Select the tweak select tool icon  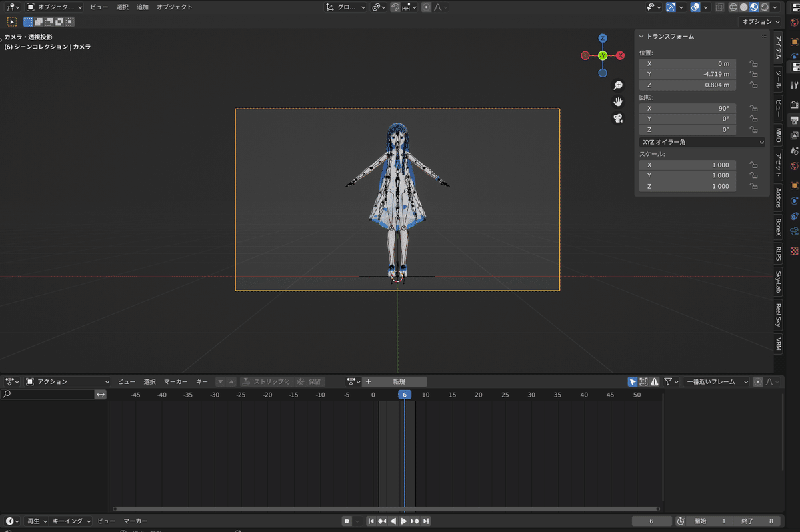click(x=12, y=21)
